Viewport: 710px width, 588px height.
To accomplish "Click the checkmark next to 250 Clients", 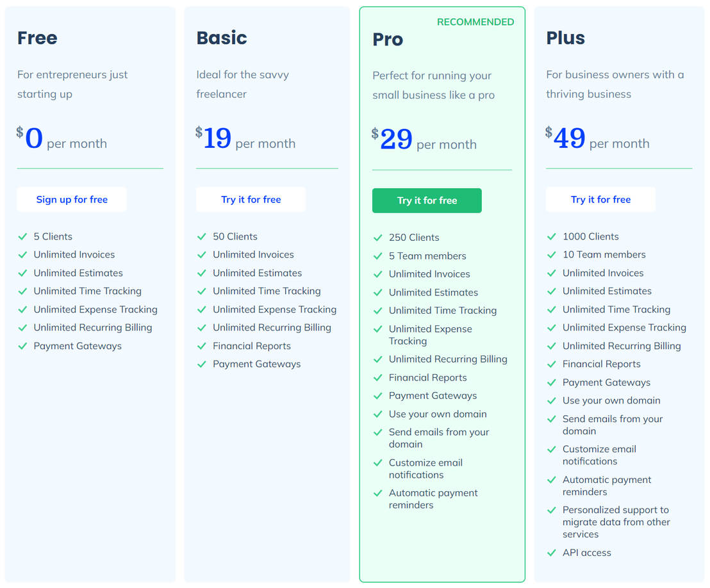I will (378, 238).
